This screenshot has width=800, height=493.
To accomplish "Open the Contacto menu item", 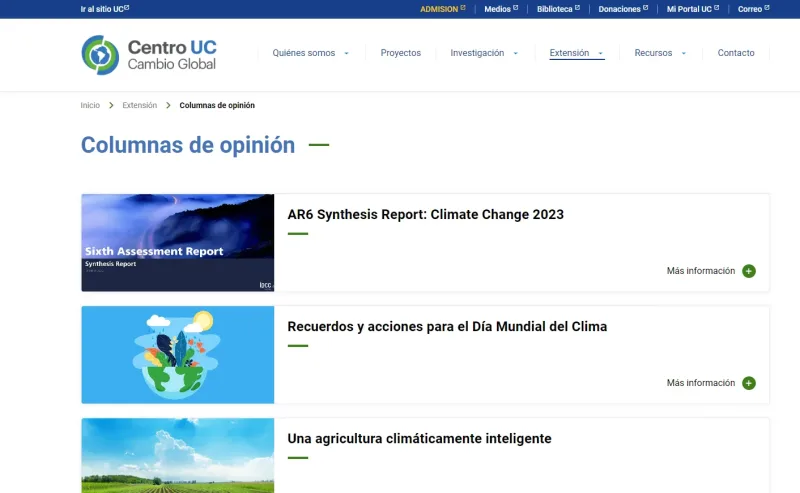I will click(x=736, y=53).
